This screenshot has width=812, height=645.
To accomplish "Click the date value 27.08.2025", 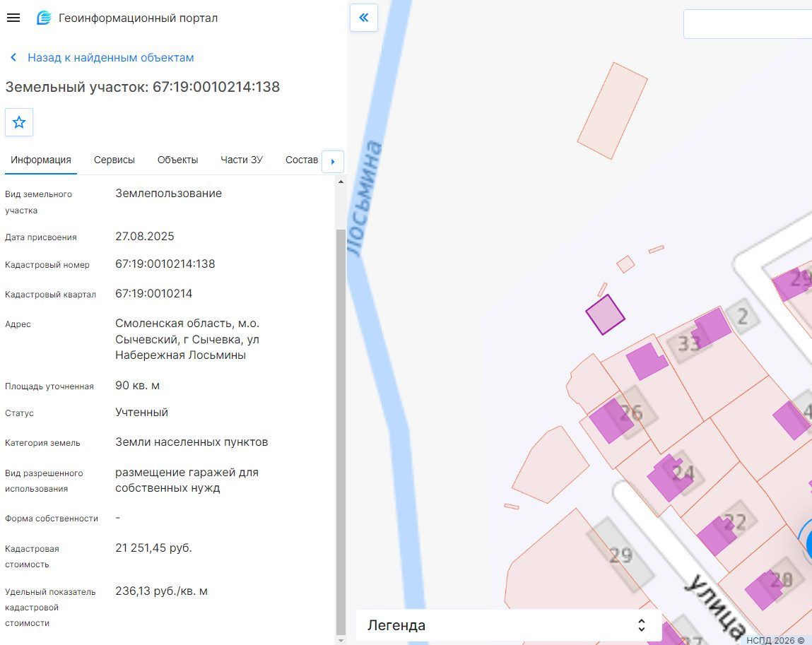I will point(144,237).
